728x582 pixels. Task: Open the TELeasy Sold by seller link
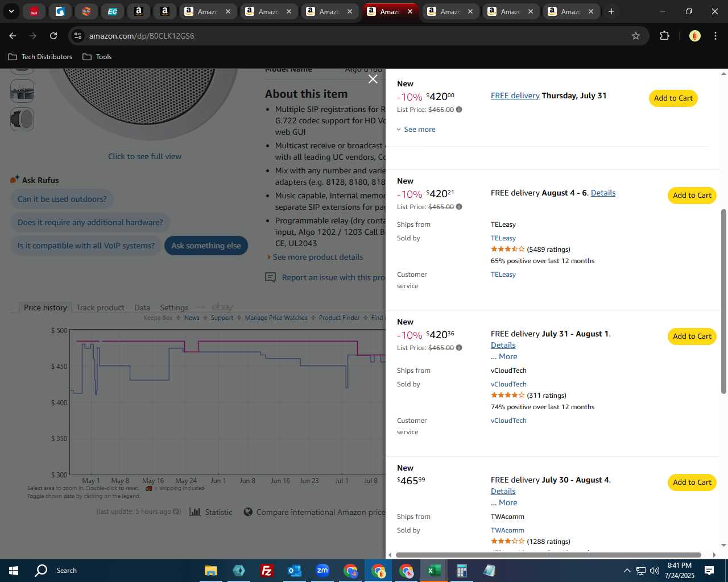click(x=503, y=238)
